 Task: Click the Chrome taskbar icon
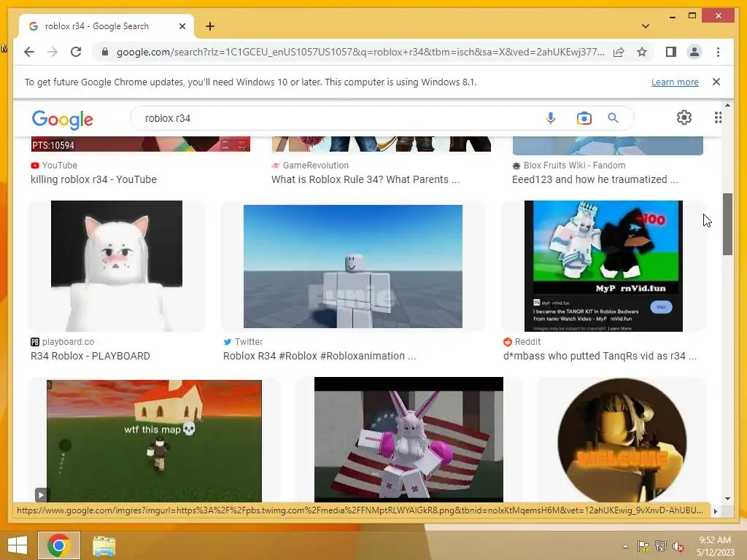coord(59,545)
